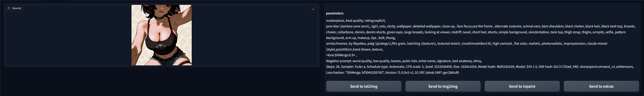The width and height of the screenshot is (644, 96).
Task: Remove the source image with X button
Action: point(313,9)
